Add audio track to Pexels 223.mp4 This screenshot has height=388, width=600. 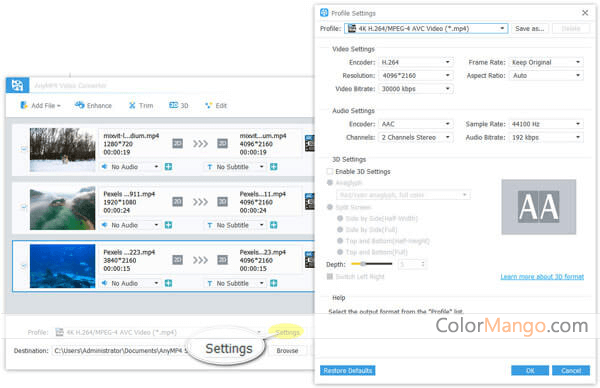(x=168, y=283)
